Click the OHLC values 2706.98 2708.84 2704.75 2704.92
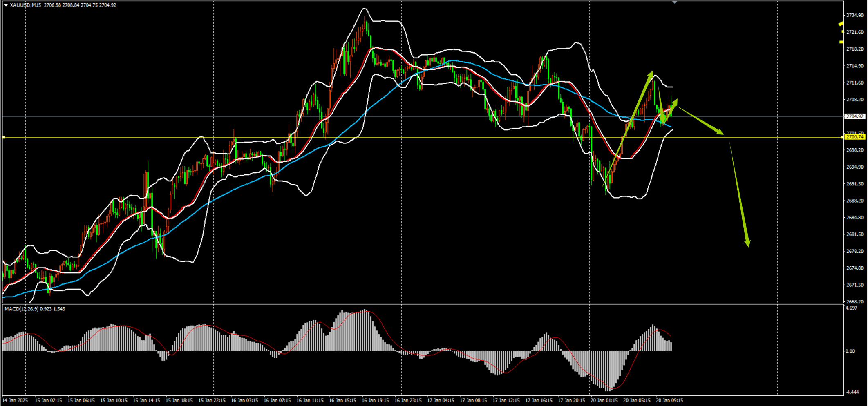868x406 pixels. tap(80, 5)
